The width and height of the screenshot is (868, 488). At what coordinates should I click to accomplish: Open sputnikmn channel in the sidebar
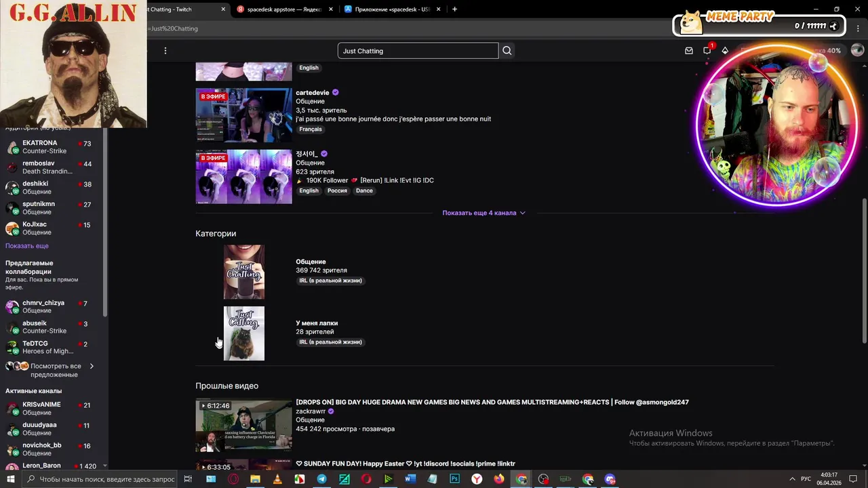53,208
